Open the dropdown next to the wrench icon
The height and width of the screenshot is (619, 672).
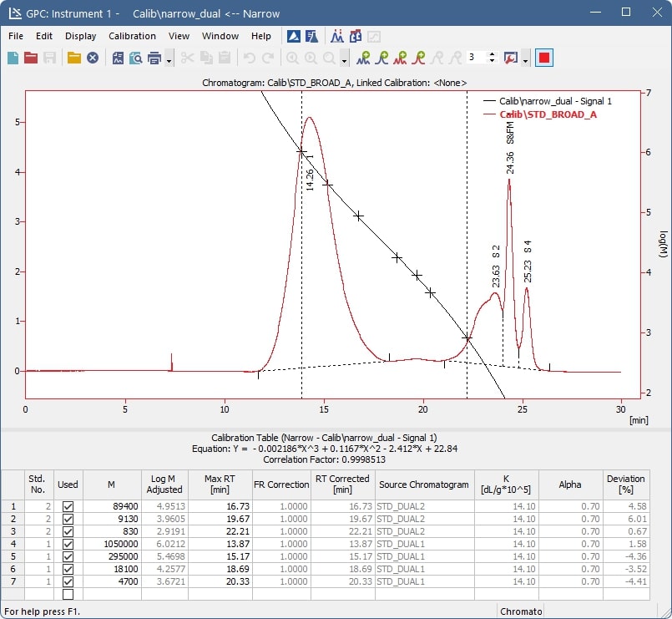click(525, 61)
